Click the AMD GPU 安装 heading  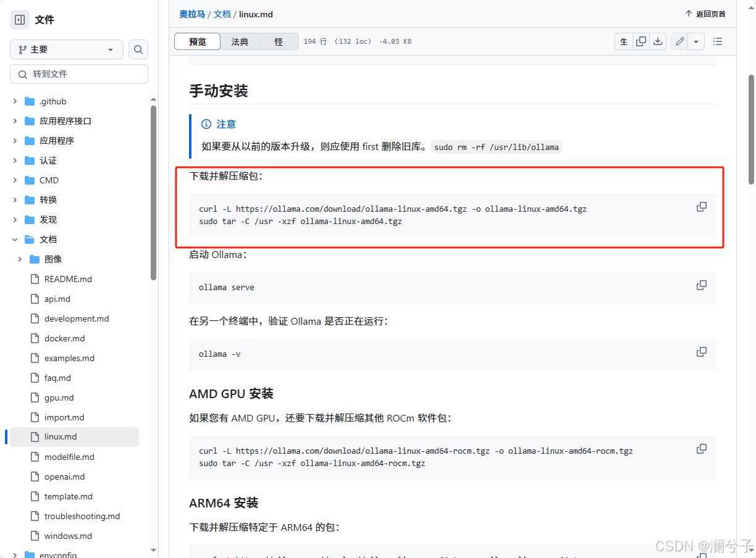(231, 394)
